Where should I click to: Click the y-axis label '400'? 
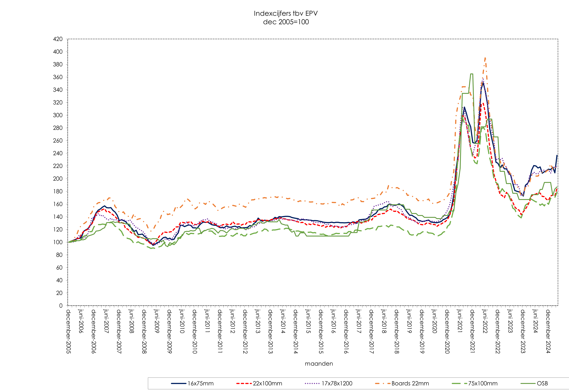[x=58, y=52]
